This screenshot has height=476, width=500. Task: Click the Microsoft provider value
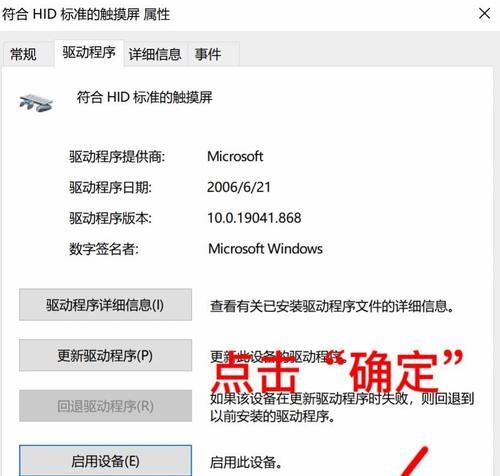[235, 156]
